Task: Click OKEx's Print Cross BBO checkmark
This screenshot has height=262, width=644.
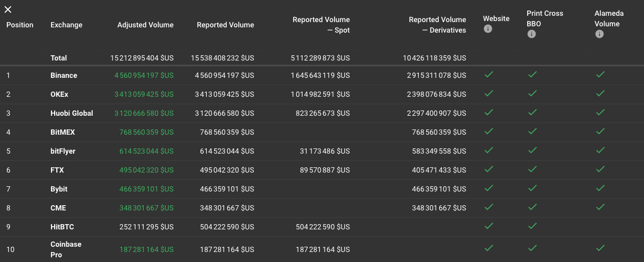Action: (x=532, y=94)
